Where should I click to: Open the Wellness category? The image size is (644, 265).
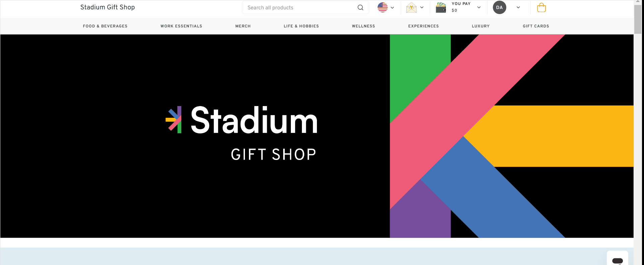point(364,26)
